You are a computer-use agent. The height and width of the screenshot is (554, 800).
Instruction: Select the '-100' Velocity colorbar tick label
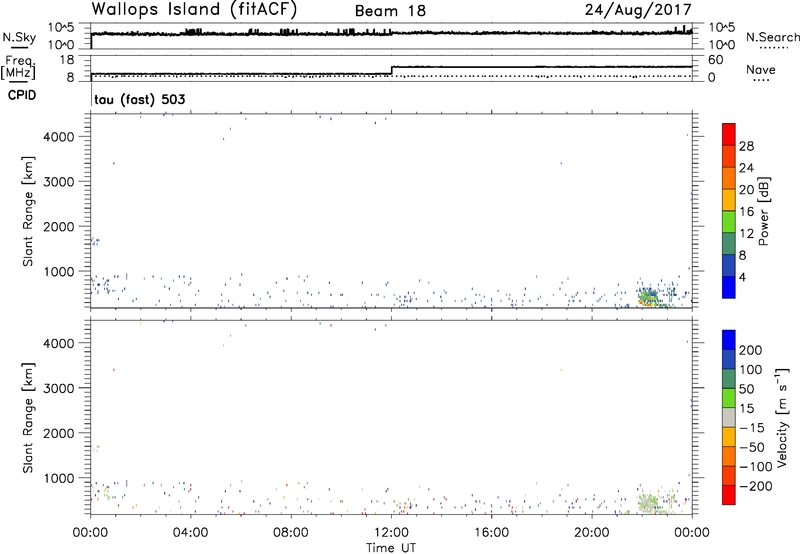755,466
